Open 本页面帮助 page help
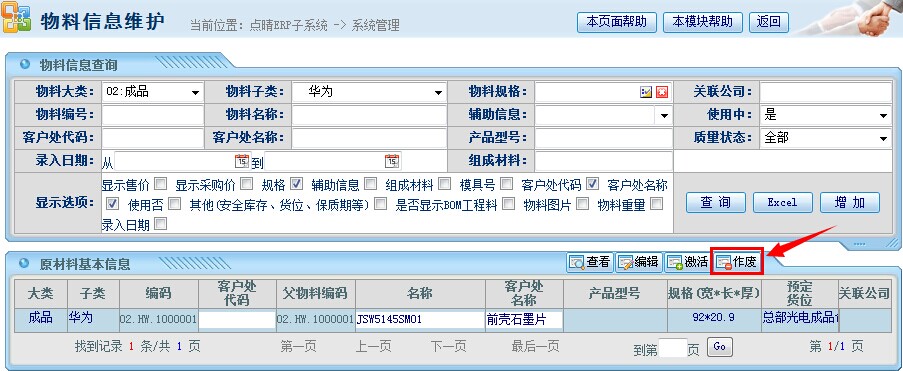Screen dimensions: 903x371 [617, 22]
